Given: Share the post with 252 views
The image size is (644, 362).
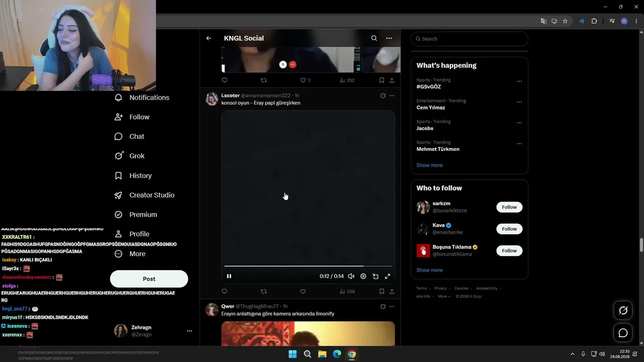Looking at the screenshot, I should pos(392,80).
